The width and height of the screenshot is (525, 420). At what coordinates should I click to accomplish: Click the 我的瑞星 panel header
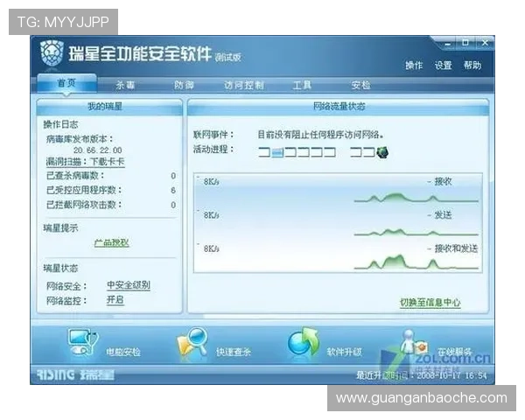109,107
